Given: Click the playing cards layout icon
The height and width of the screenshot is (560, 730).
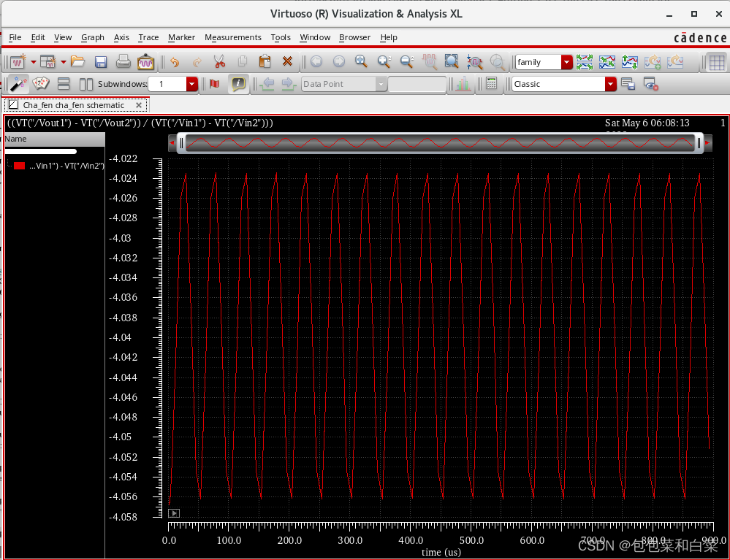Looking at the screenshot, I should tap(40, 84).
